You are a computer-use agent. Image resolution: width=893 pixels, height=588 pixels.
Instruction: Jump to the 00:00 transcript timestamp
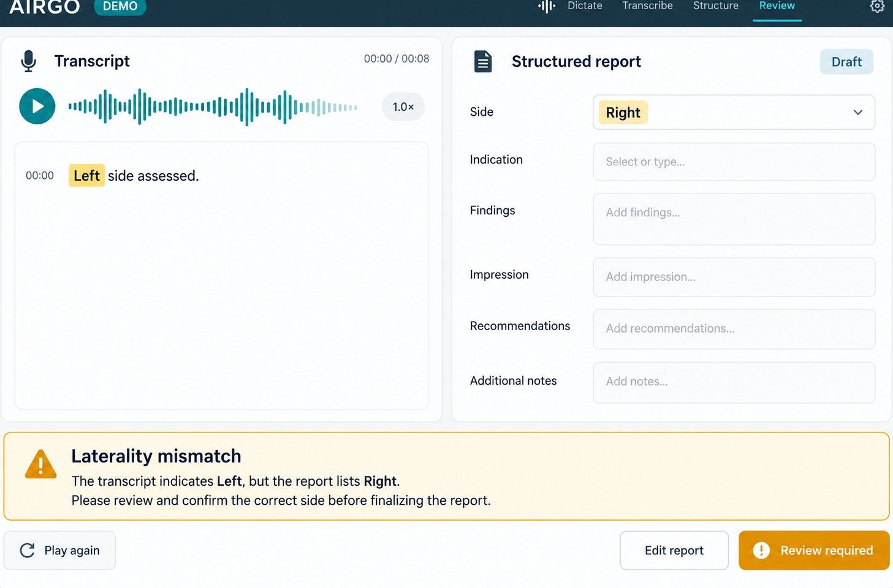40,176
